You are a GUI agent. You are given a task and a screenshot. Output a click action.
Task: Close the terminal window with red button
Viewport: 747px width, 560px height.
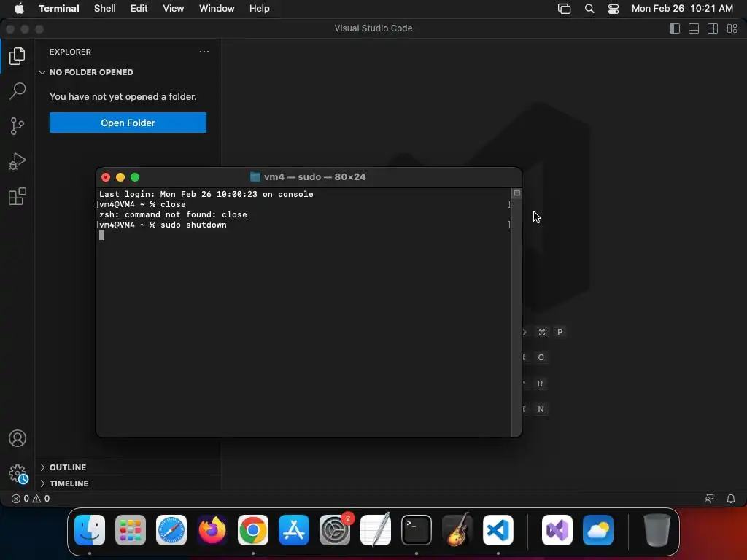click(x=106, y=177)
